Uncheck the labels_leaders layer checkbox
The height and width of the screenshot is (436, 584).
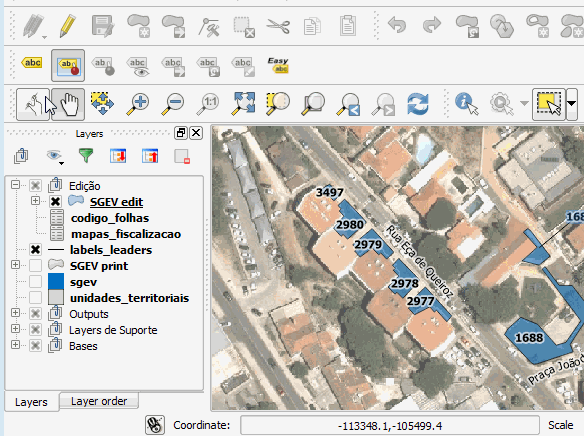[x=35, y=249]
